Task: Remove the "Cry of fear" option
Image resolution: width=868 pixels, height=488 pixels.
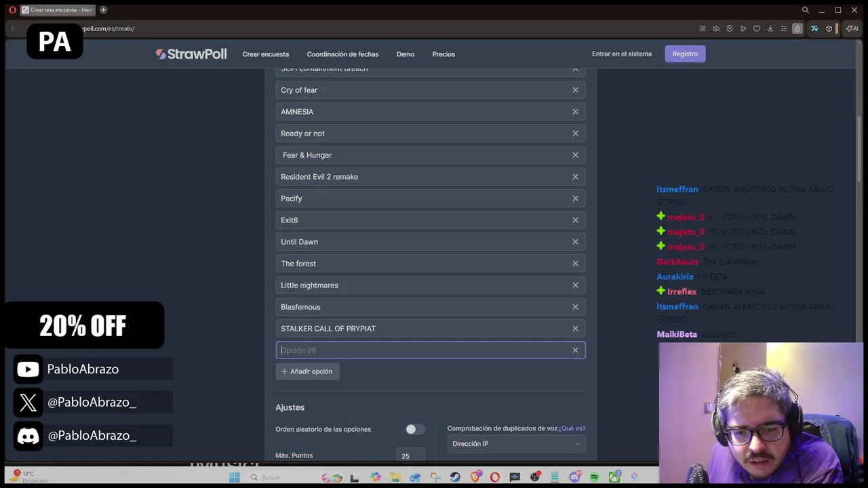Action: tap(575, 90)
